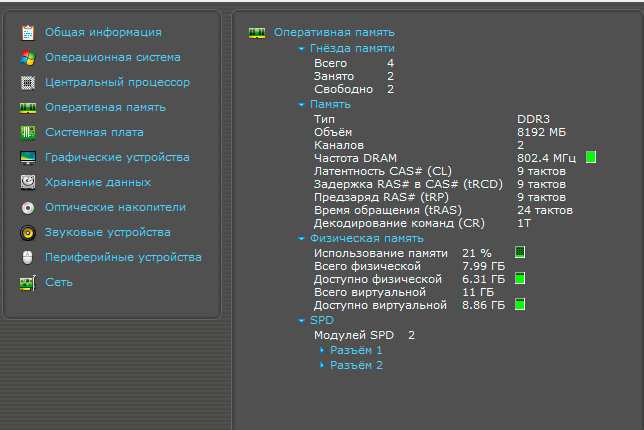Show Графические устройства details
The image size is (644, 430).
(117, 157)
